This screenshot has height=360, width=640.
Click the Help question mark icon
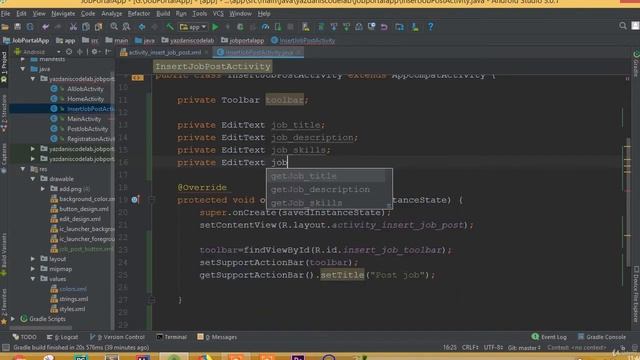431,27
